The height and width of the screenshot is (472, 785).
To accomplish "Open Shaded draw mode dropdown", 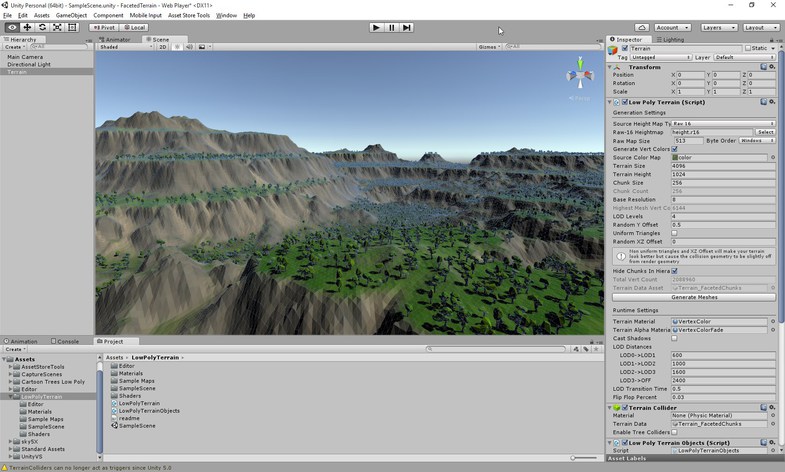I will 126,47.
